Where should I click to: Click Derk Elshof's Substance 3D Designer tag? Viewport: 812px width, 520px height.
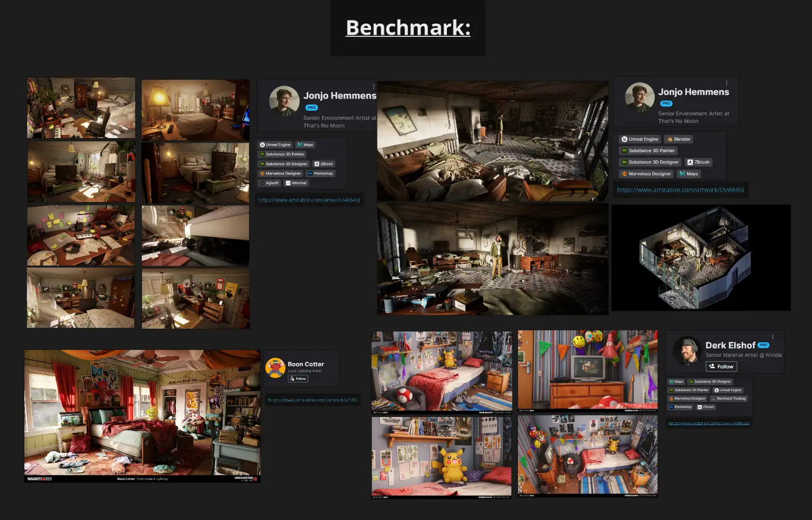(710, 382)
